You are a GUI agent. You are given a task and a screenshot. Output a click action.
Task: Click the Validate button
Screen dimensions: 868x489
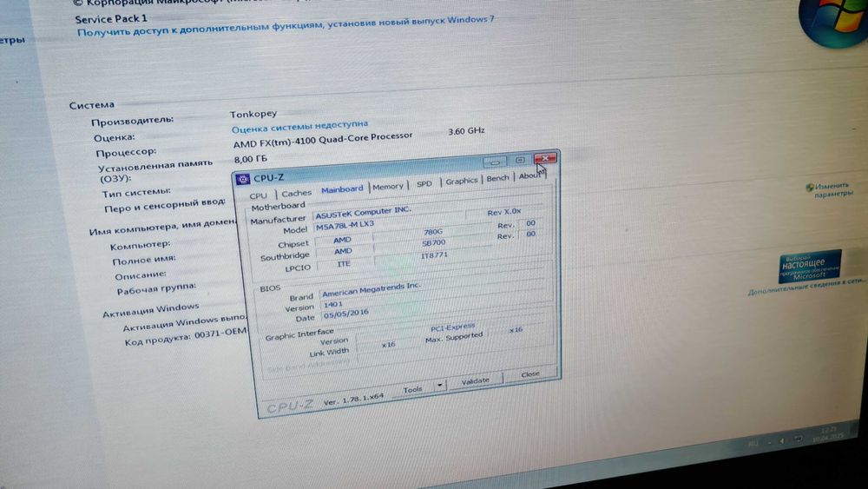tap(475, 381)
